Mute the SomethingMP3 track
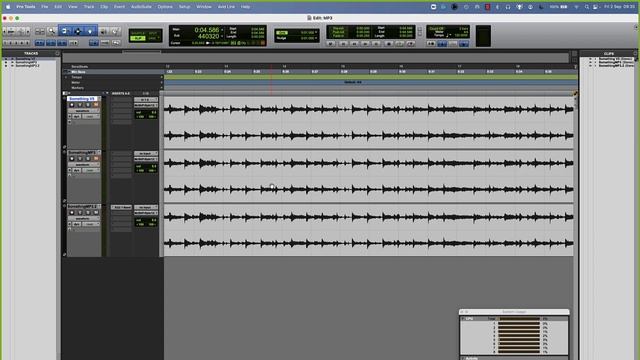This screenshot has width=640, height=360. [x=96, y=159]
